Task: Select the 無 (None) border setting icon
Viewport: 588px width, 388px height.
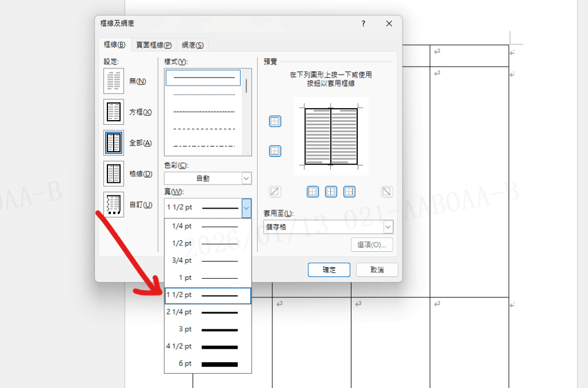Action: (x=114, y=81)
